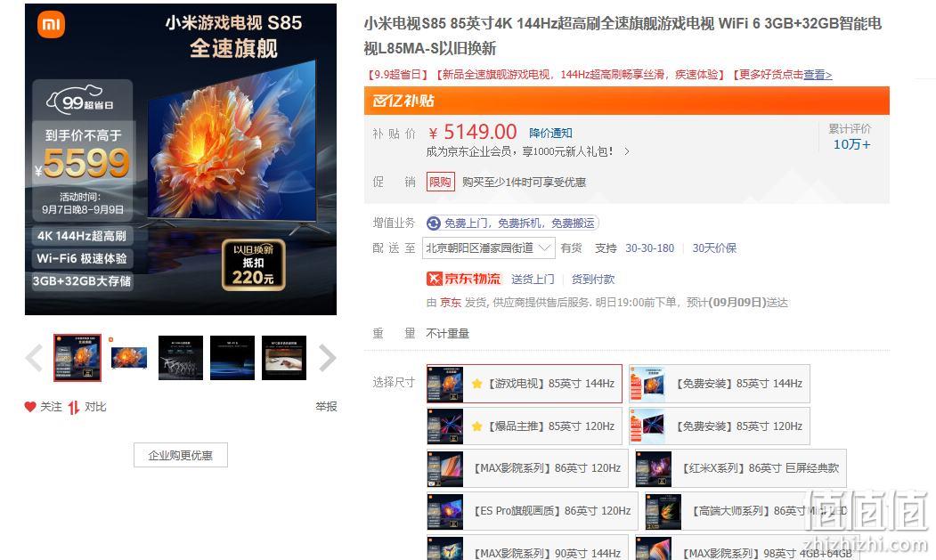Choose 【红米X系列】86英寸 巨屏经典款 option
The image size is (936, 560).
tap(740, 468)
